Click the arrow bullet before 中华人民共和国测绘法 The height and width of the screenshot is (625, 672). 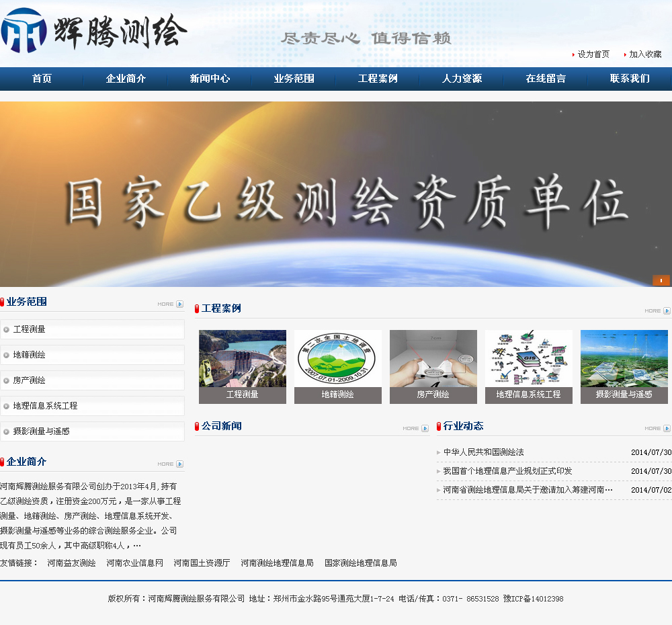coord(439,453)
